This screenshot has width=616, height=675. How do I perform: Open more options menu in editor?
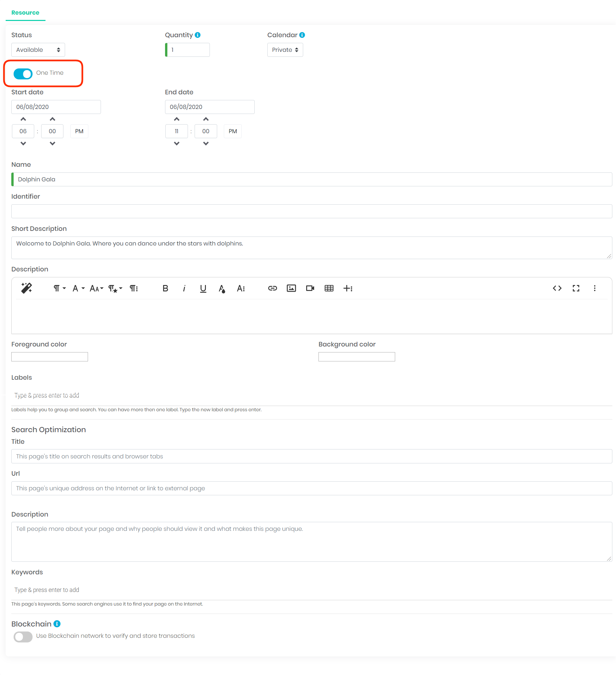pos(594,288)
